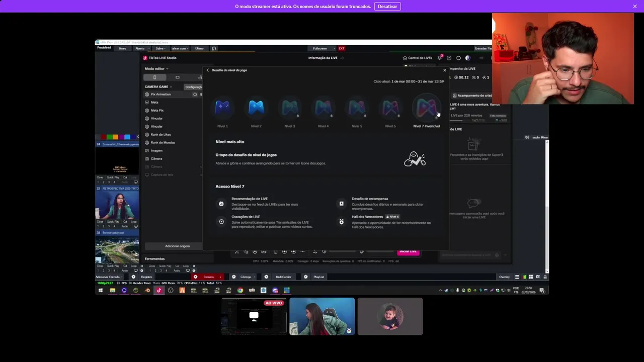The height and width of the screenshot is (362, 644).
Task: Expand the Modo editor dropdown
Action: click(x=156, y=68)
